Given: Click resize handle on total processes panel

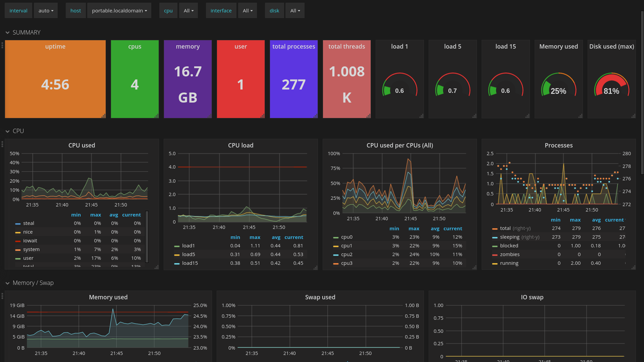Looking at the screenshot, I should pos(316,116).
